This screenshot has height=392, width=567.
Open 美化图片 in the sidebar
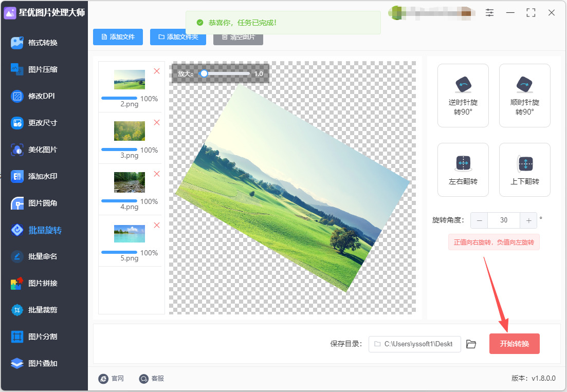[x=43, y=150]
